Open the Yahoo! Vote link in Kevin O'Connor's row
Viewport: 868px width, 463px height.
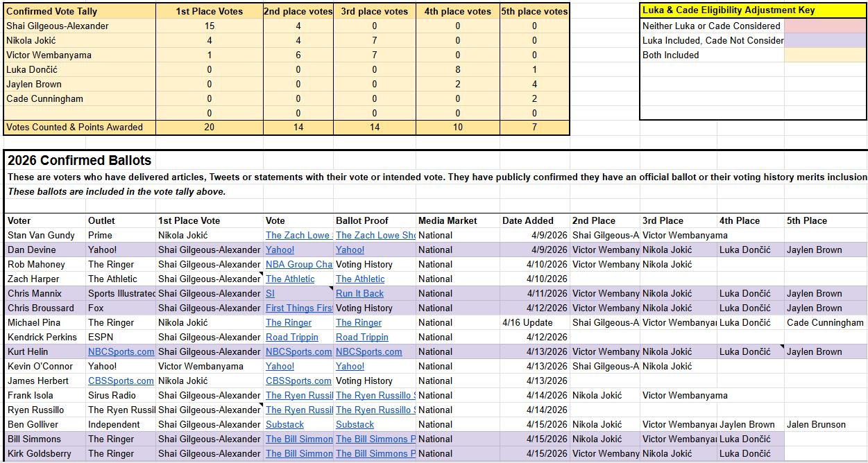pyautogui.click(x=280, y=366)
